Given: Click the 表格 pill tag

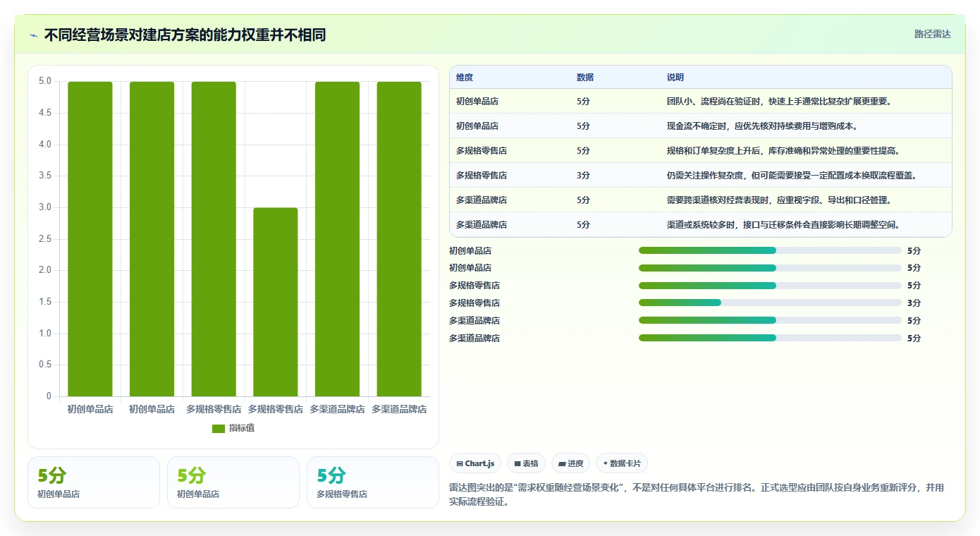Looking at the screenshot, I should (x=526, y=463).
